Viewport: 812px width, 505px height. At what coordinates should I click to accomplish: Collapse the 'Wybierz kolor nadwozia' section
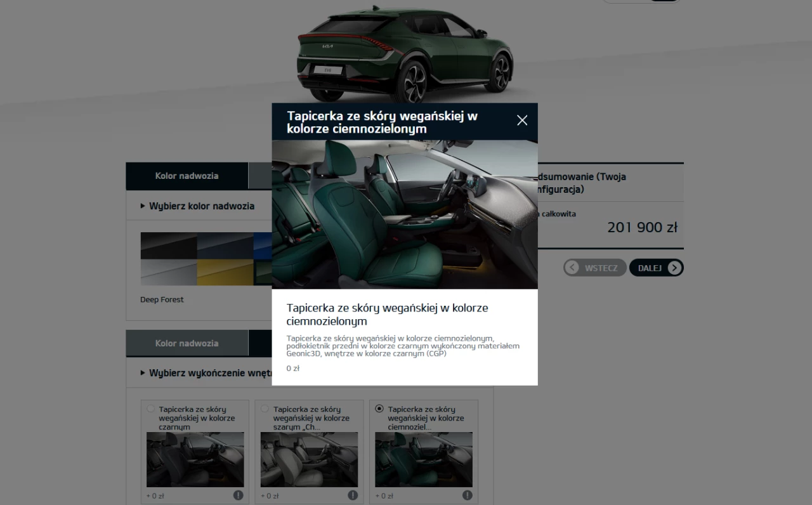[197, 206]
